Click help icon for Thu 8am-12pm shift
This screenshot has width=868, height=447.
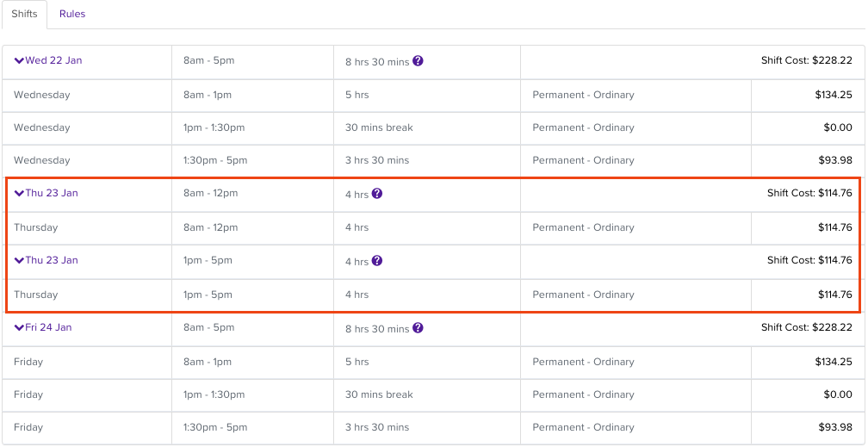click(377, 194)
